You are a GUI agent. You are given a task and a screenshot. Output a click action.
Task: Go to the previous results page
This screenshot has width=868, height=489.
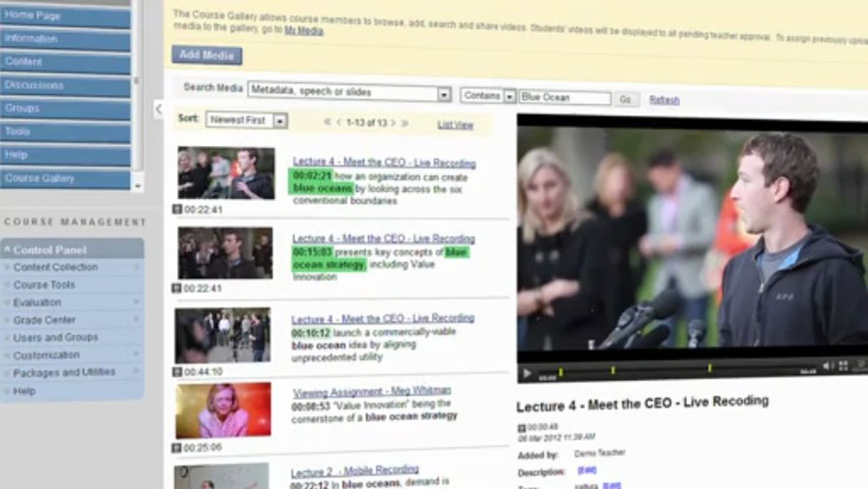[339, 123]
